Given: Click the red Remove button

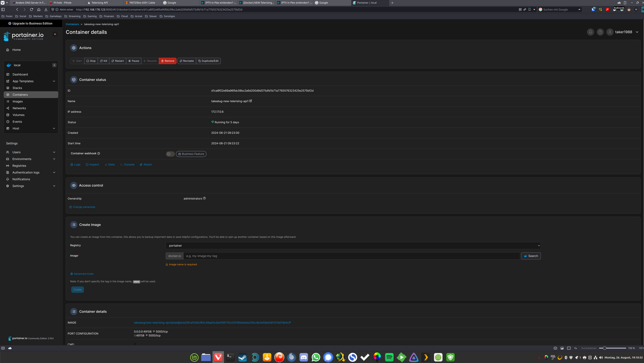Looking at the screenshot, I should point(168,61).
